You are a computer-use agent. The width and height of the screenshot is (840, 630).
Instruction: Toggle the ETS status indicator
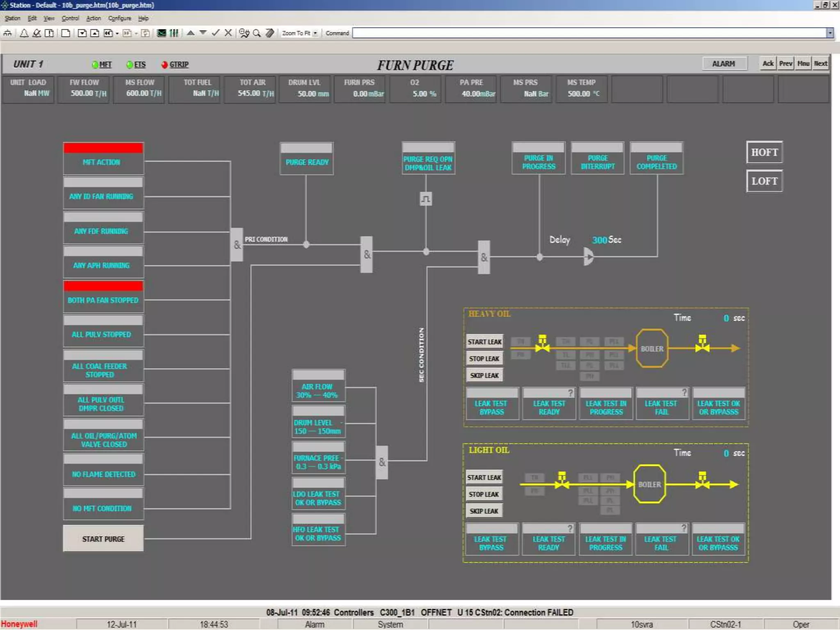(x=130, y=64)
